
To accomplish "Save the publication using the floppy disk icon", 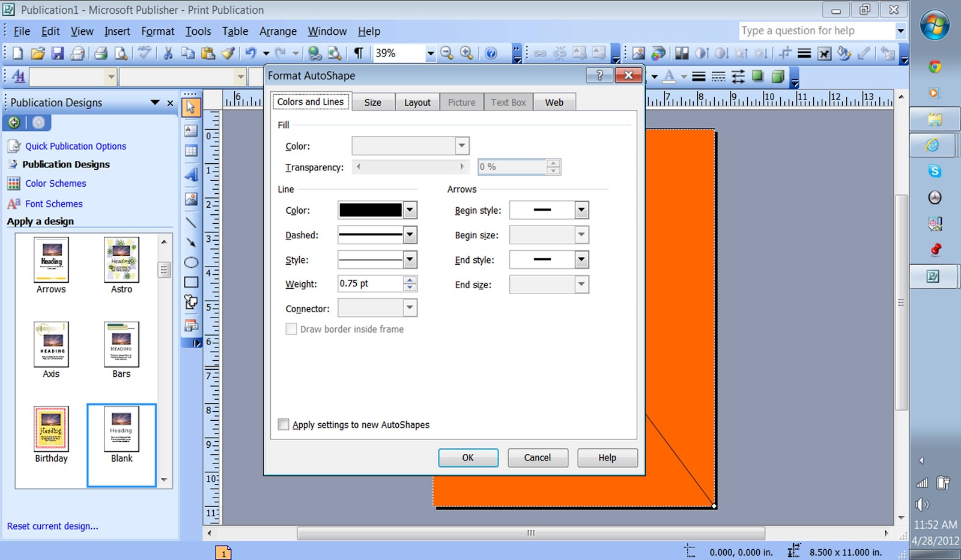I will tap(57, 53).
